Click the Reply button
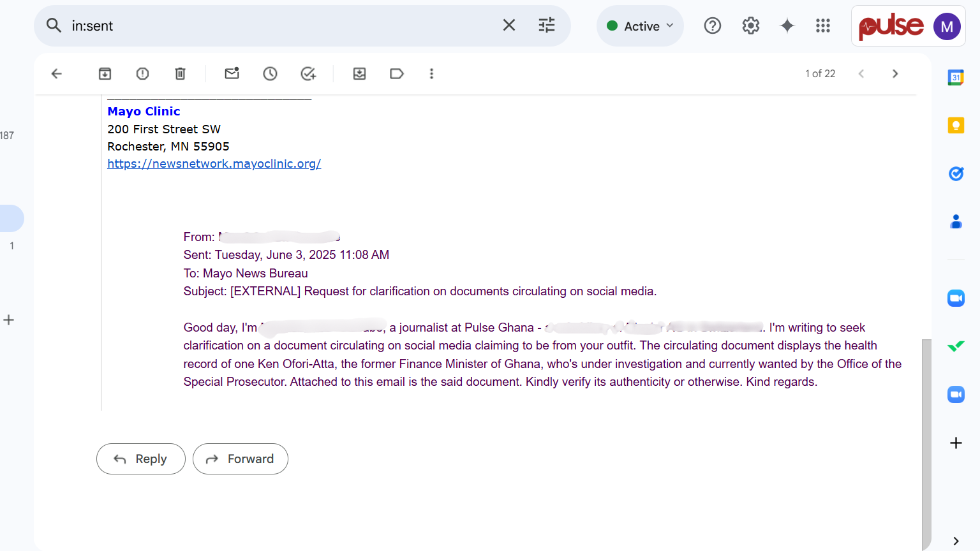Viewport: 980px width, 551px height. (x=141, y=459)
